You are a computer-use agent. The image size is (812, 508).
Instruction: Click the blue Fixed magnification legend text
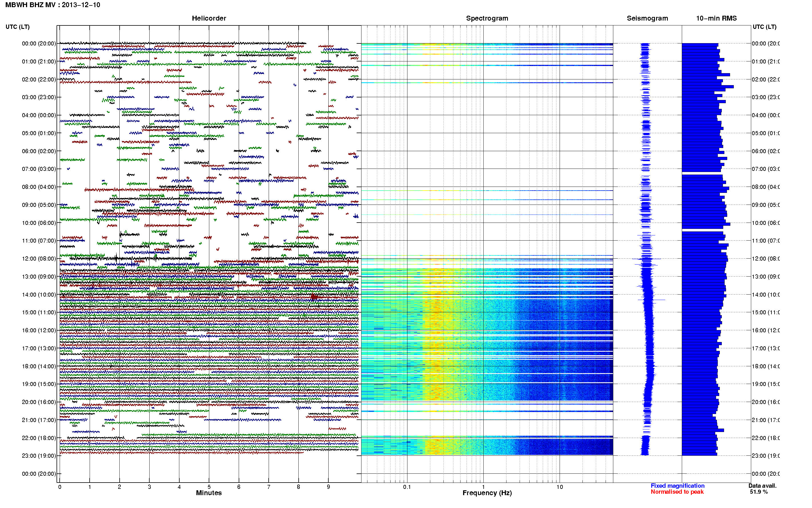(x=678, y=486)
